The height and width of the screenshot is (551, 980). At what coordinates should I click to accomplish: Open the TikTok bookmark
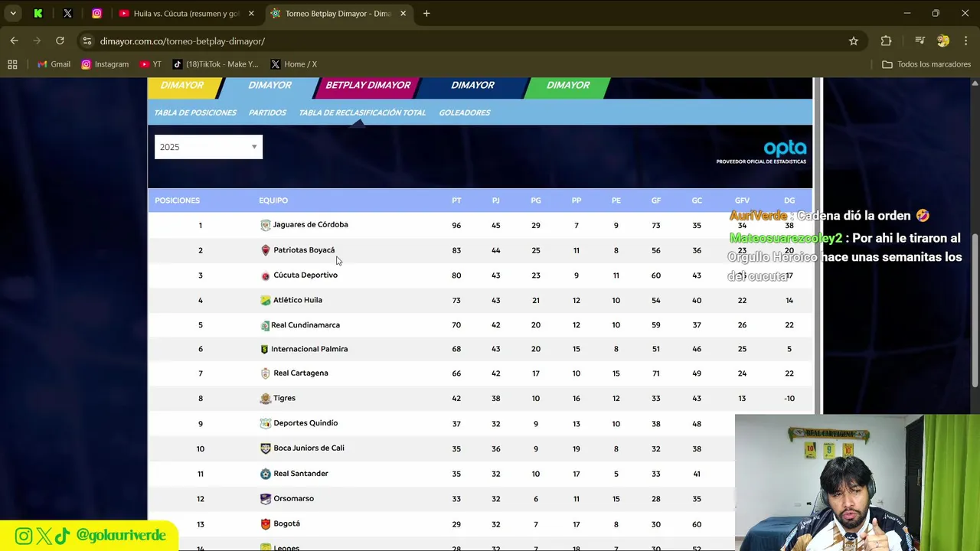point(215,64)
